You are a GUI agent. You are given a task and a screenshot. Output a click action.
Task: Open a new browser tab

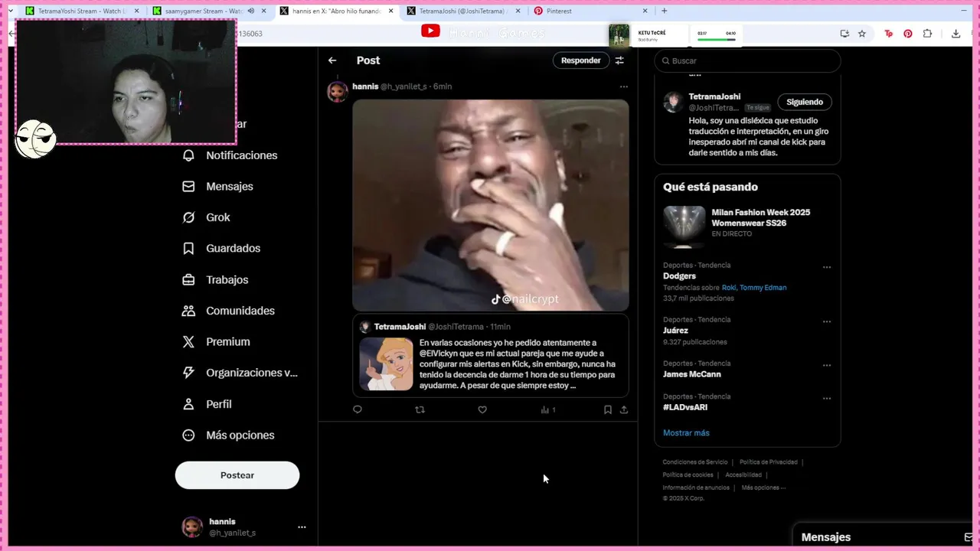[664, 11]
